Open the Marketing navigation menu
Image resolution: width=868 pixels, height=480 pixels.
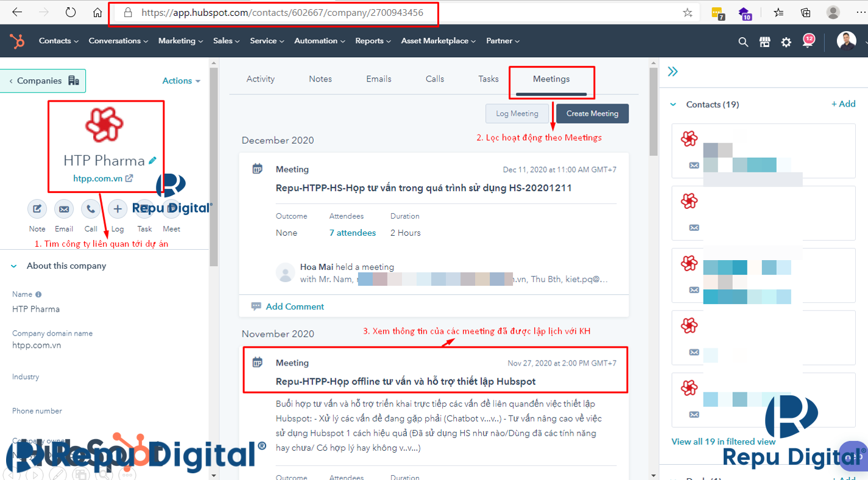pos(180,41)
